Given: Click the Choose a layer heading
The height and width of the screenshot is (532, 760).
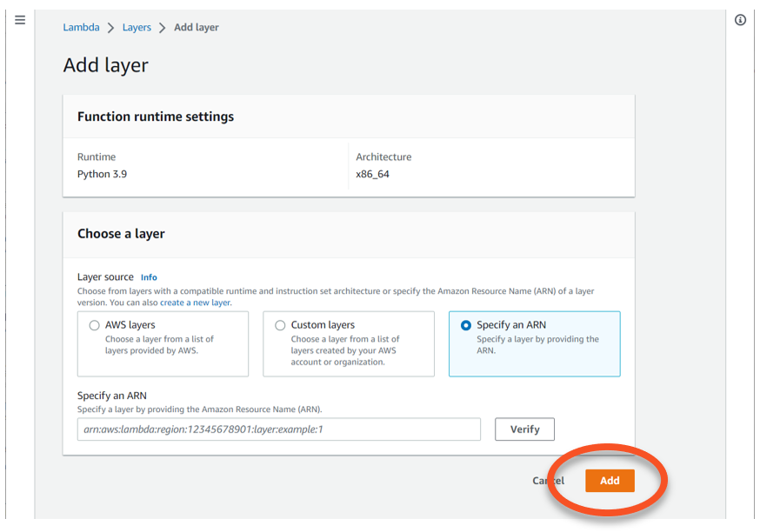Looking at the screenshot, I should pos(121,234).
